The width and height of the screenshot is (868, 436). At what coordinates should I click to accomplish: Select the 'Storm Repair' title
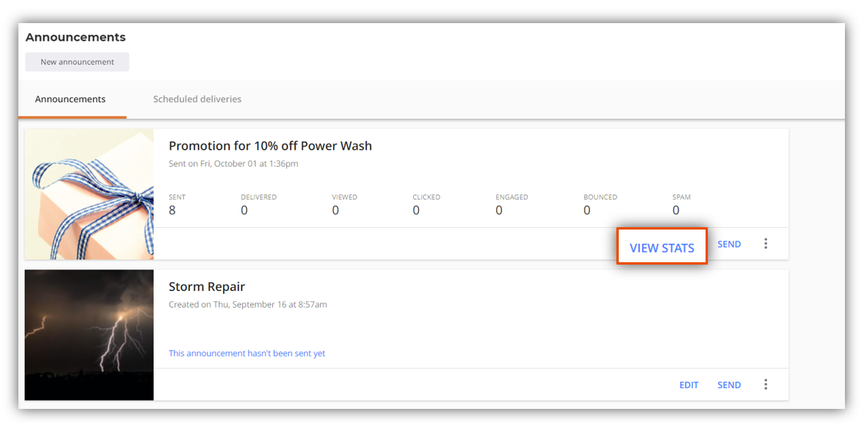coord(206,286)
